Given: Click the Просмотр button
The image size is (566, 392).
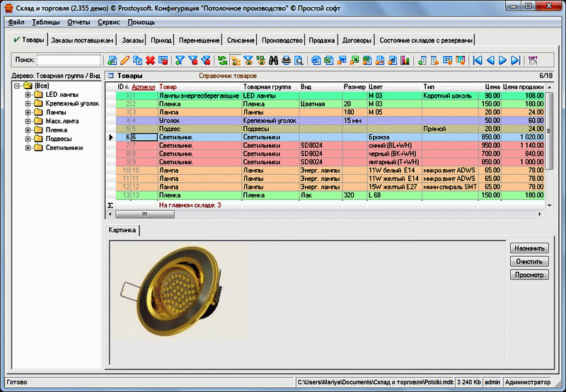Looking at the screenshot, I should click(x=529, y=275).
